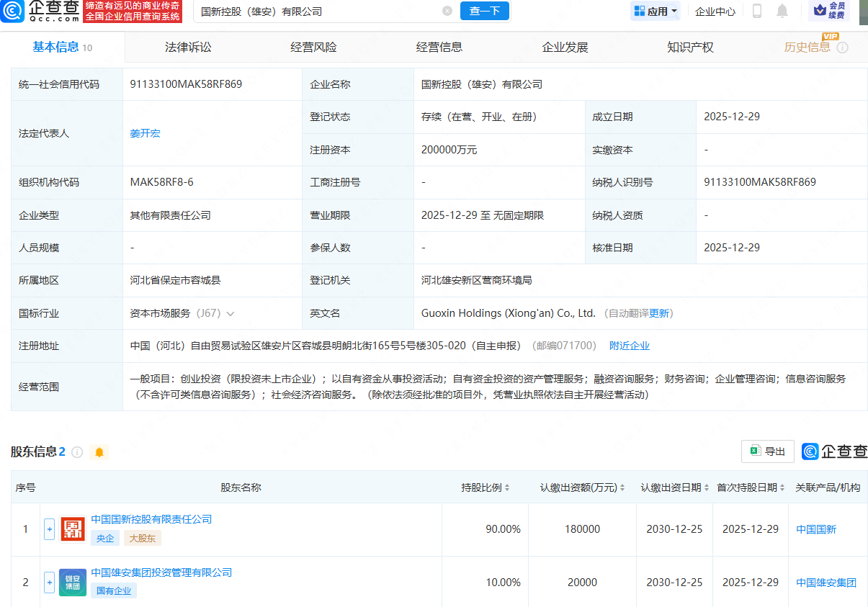Open notifications bell in top bar
Screen dimensions: 868x607
(782, 11)
